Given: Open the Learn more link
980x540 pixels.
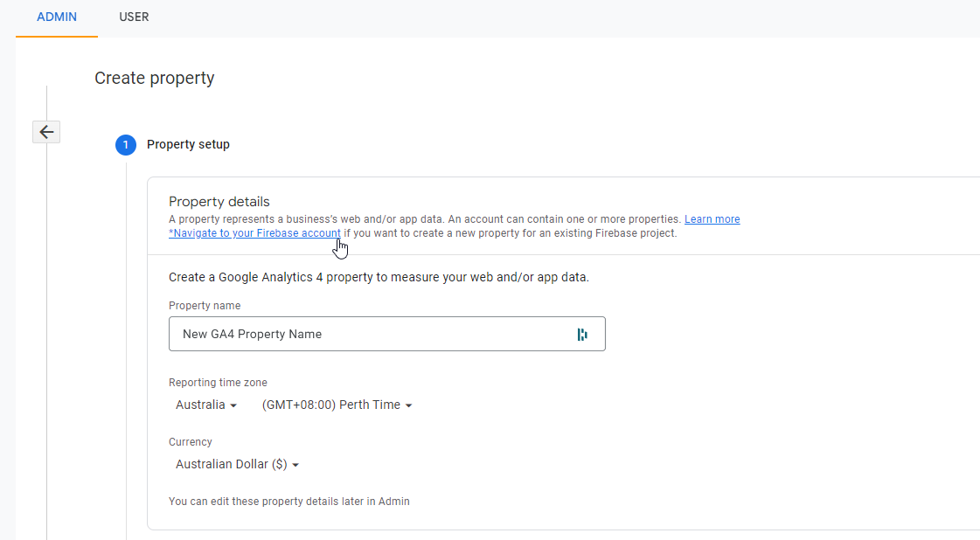Looking at the screenshot, I should (x=712, y=219).
